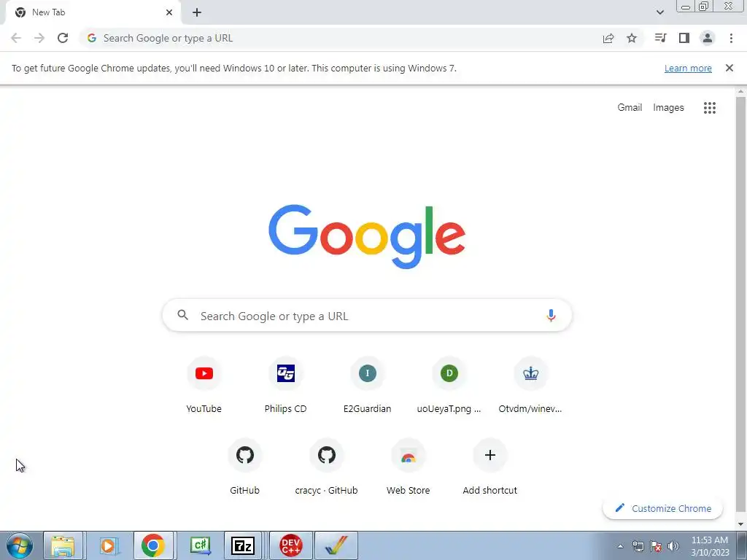The width and height of the screenshot is (747, 560).
Task: Open Dev-C++ from the taskbar
Action: click(291, 545)
